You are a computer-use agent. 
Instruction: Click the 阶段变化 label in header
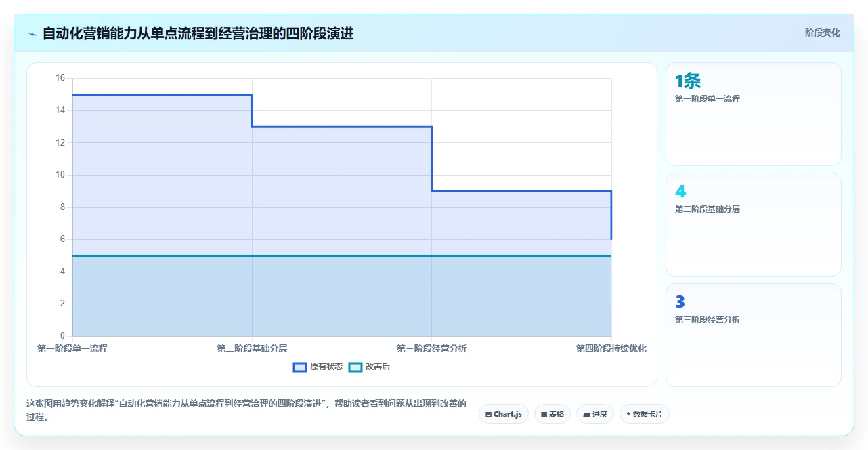point(822,33)
